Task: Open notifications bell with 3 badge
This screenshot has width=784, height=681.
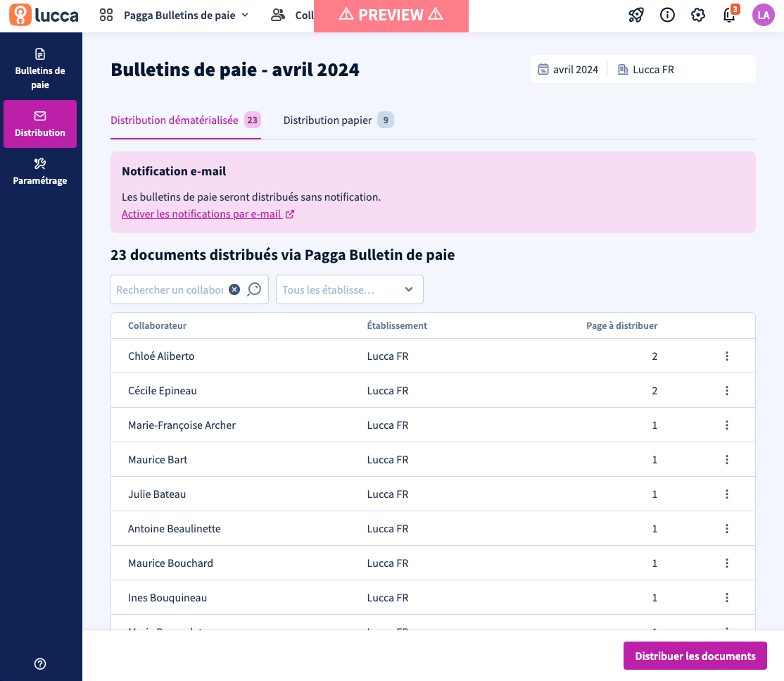Action: [730, 14]
